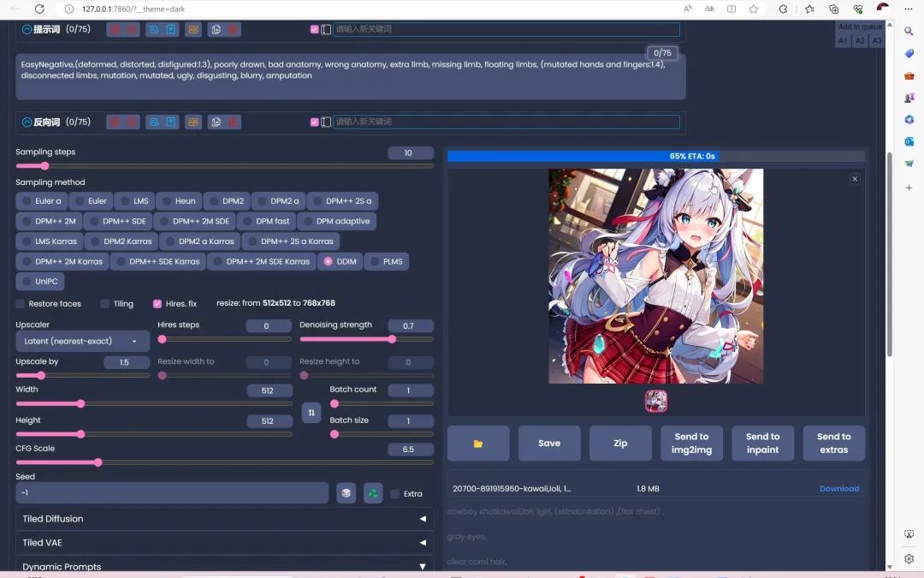
Task: Click the dice icon to randomize seed
Action: (346, 493)
